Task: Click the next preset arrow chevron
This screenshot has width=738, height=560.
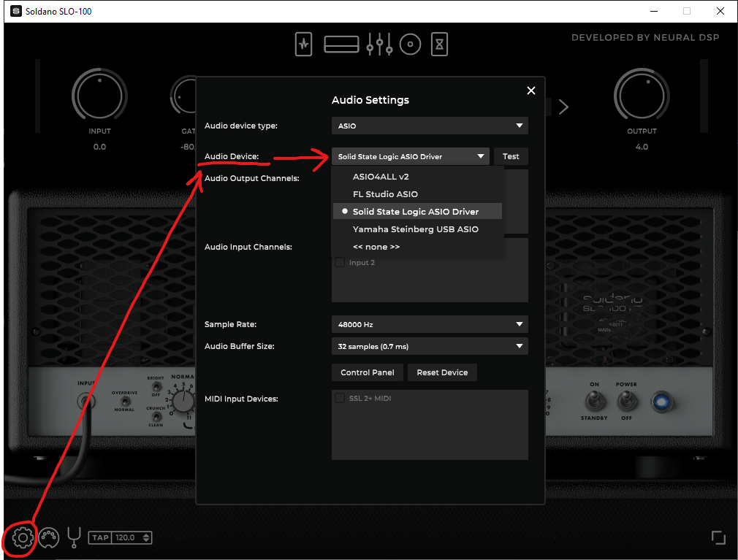Action: click(x=563, y=107)
